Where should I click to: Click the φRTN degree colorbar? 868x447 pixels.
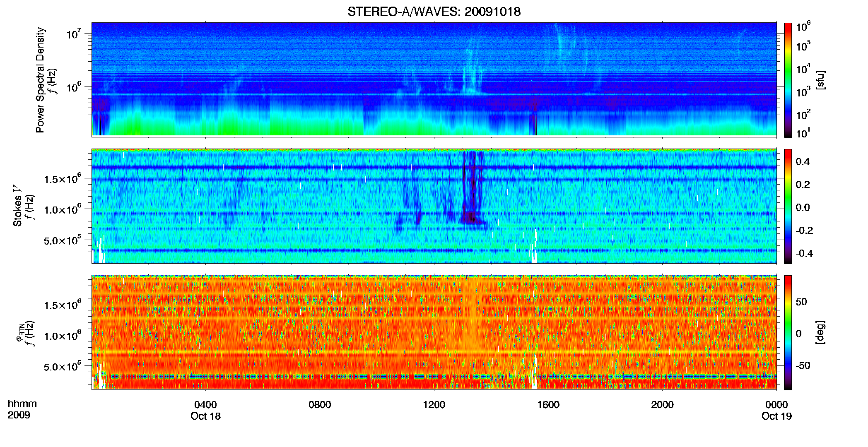click(788, 332)
